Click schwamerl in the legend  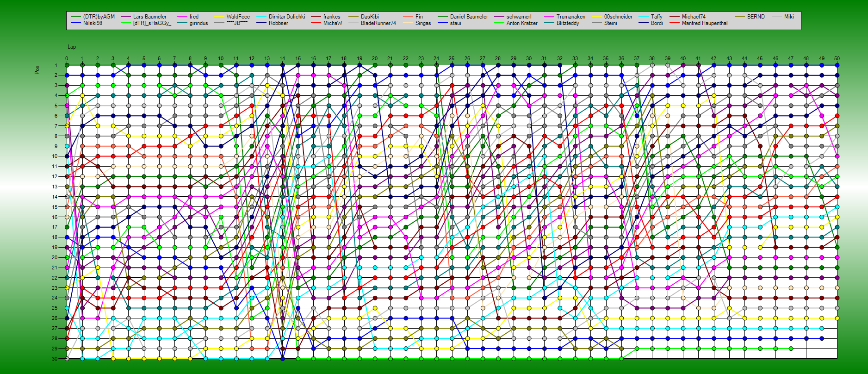[x=519, y=17]
